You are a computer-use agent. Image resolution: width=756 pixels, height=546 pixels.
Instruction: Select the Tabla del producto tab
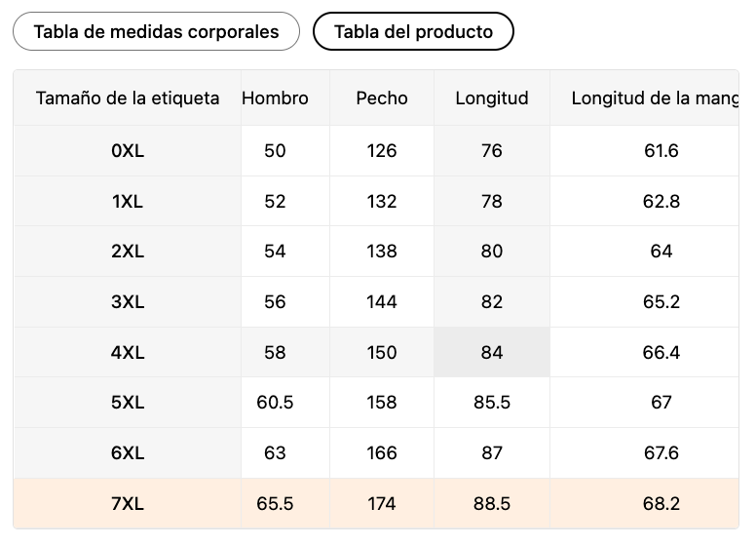click(413, 32)
